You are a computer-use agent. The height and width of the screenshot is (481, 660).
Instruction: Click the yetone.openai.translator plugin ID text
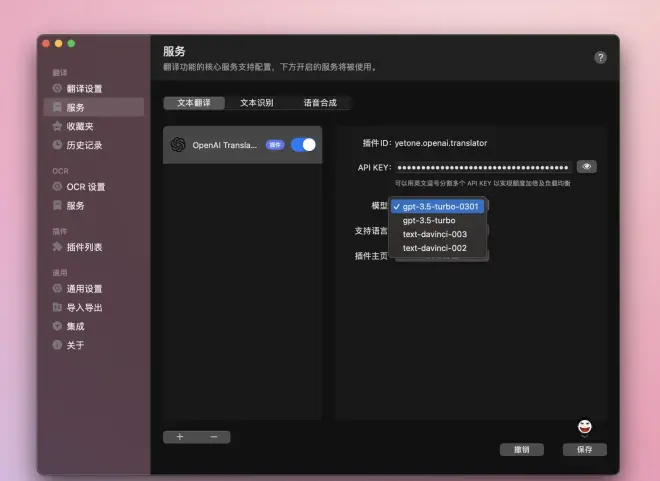(x=441, y=143)
